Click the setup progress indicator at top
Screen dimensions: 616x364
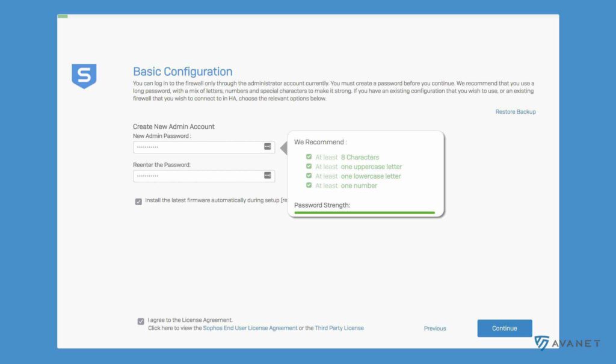click(x=63, y=16)
